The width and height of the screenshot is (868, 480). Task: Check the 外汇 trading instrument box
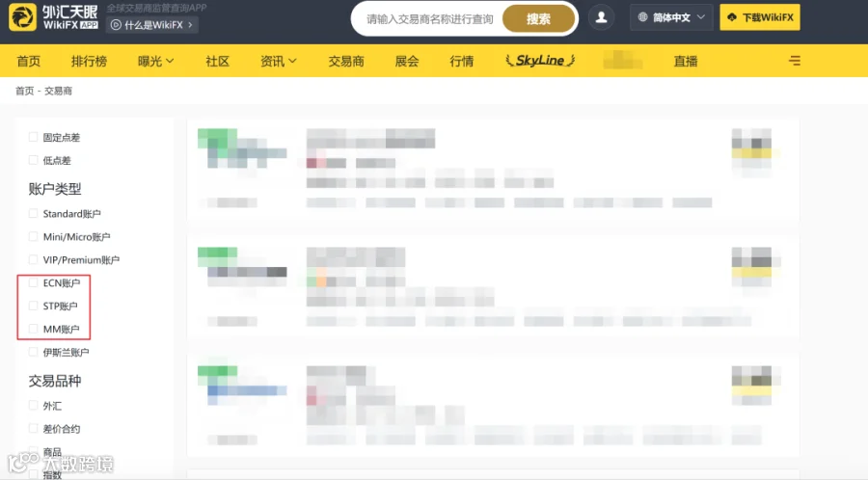point(33,406)
